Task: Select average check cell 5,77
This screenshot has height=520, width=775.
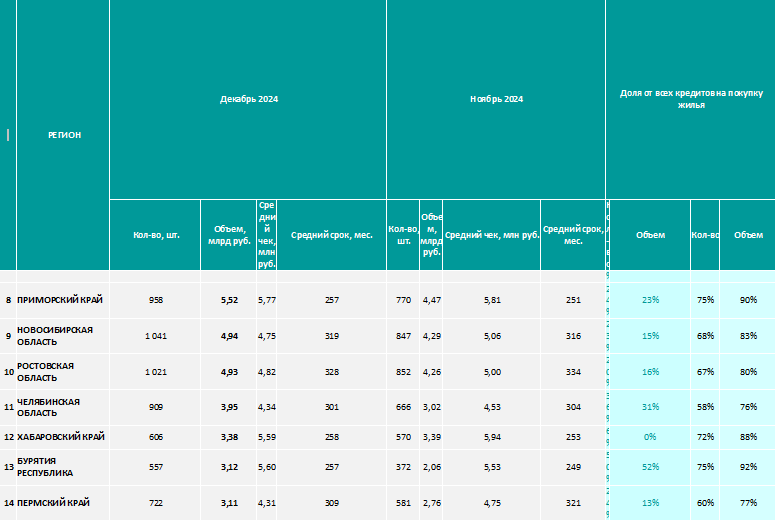Action: pyautogui.click(x=266, y=300)
